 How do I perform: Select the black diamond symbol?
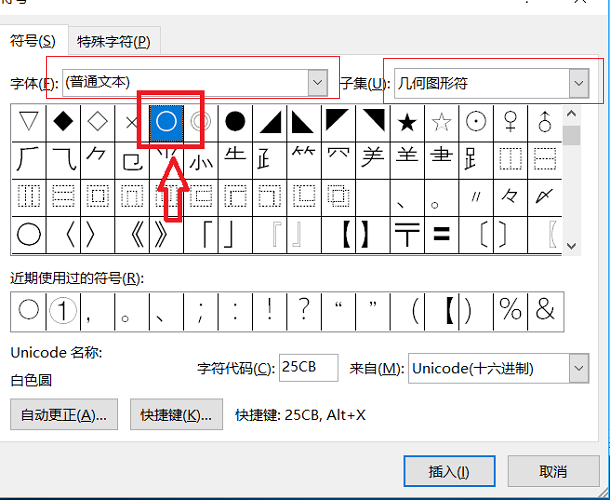tap(63, 123)
